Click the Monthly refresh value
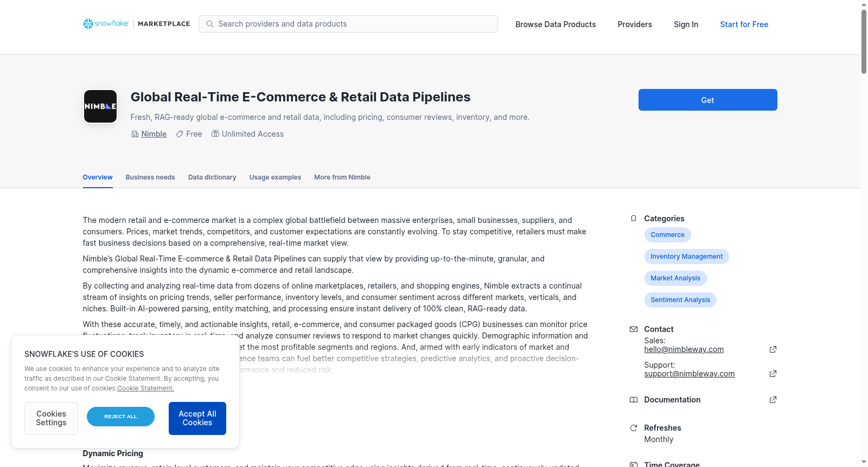Image resolution: width=868 pixels, height=467 pixels. point(659,439)
